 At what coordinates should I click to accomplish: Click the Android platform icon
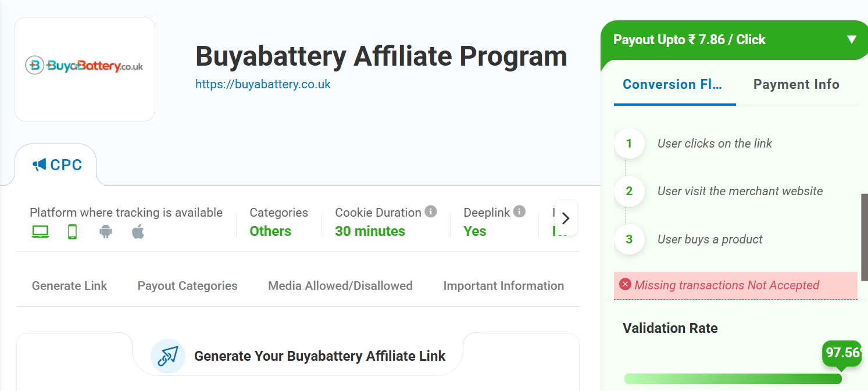coord(105,232)
